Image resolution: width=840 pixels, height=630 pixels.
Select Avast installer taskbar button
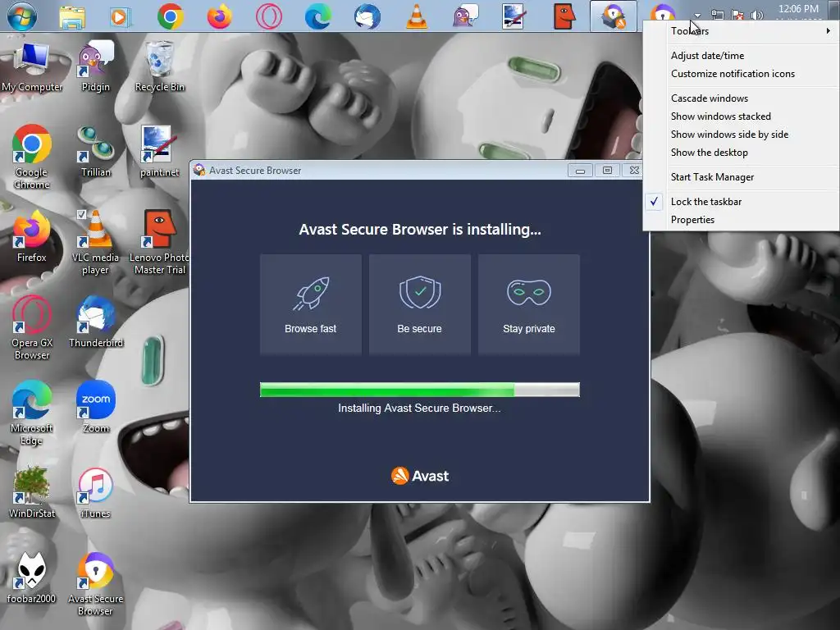pos(613,16)
